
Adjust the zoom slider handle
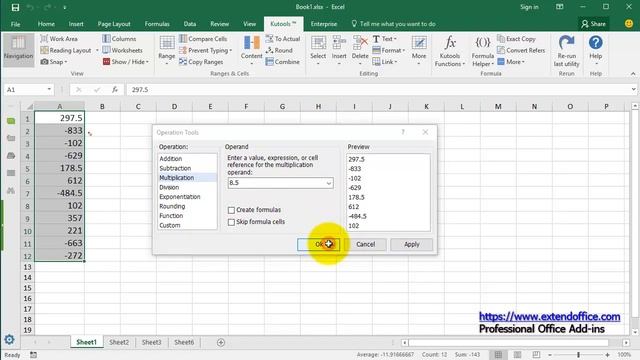[578, 355]
